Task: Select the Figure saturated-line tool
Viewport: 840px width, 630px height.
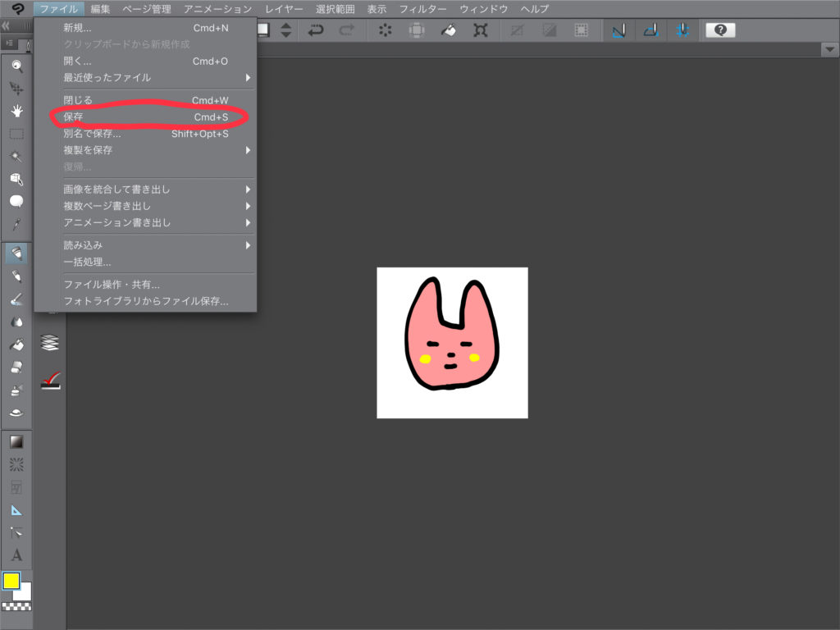Action: tap(16, 464)
